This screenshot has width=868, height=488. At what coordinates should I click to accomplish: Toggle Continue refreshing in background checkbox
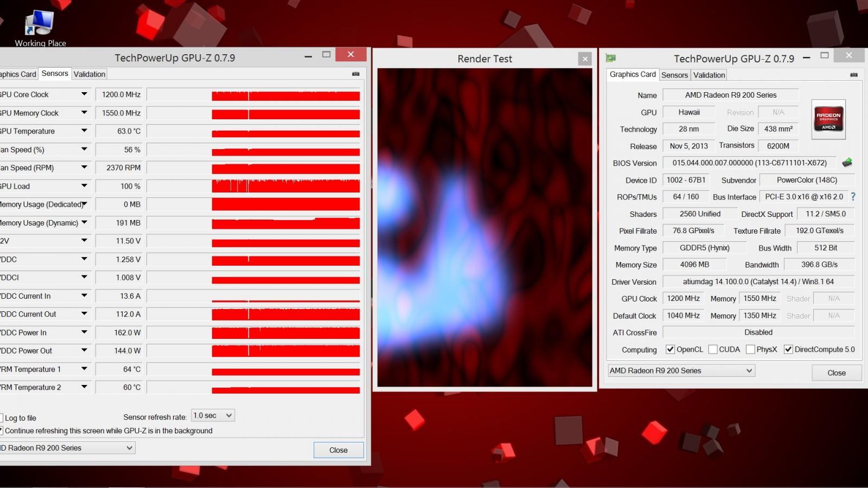(x=1, y=431)
